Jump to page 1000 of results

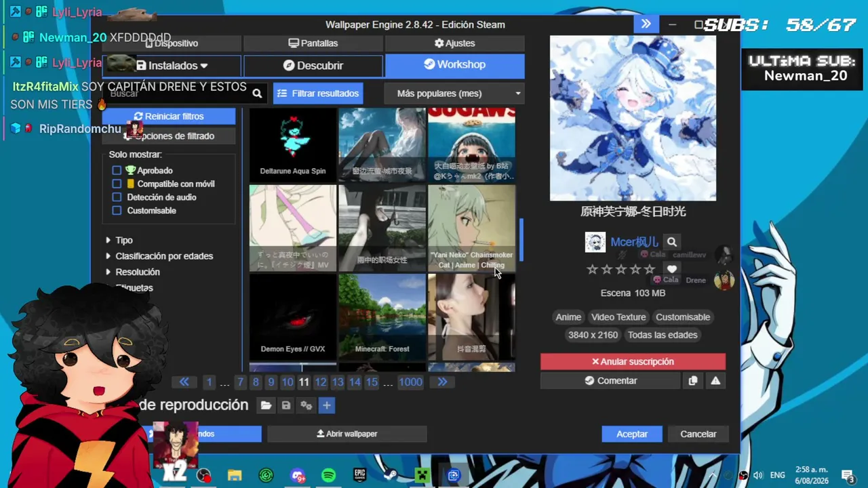[x=410, y=382]
